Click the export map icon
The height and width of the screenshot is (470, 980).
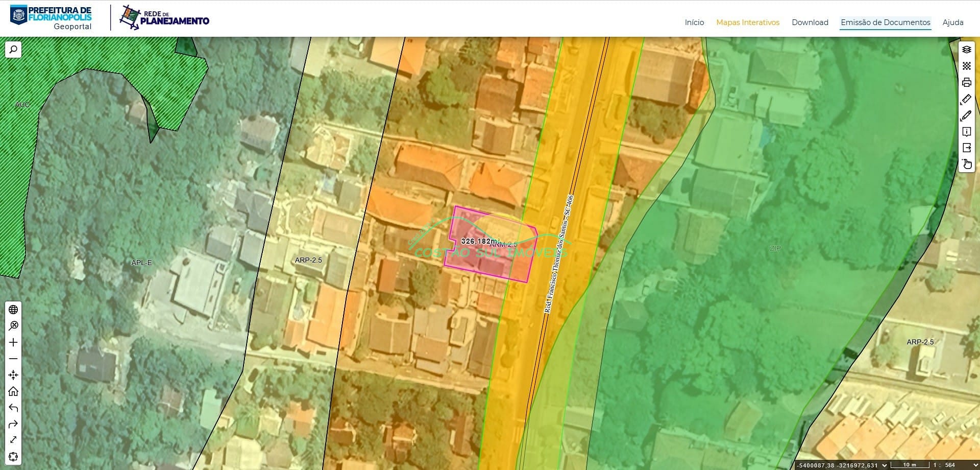pyautogui.click(x=966, y=148)
